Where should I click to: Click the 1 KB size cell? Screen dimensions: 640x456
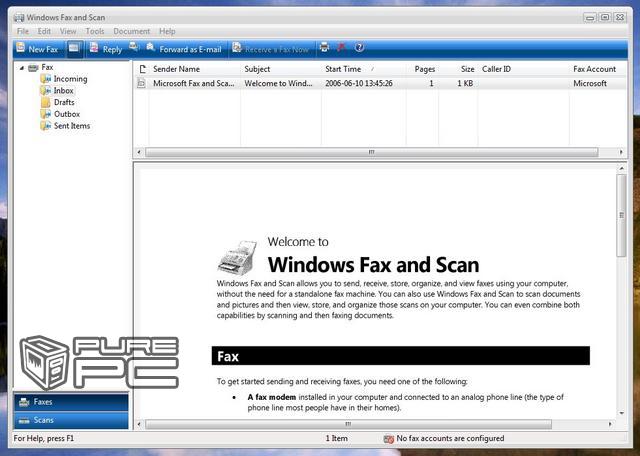(465, 83)
